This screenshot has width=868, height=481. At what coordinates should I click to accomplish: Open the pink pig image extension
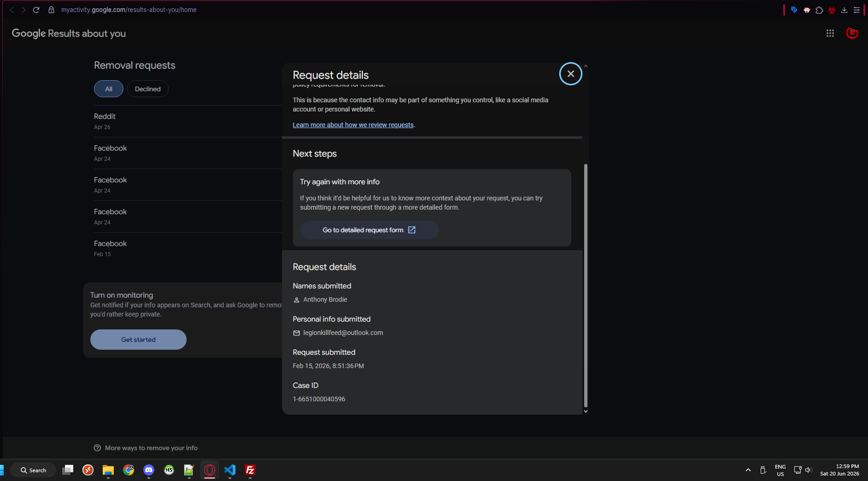807,10
